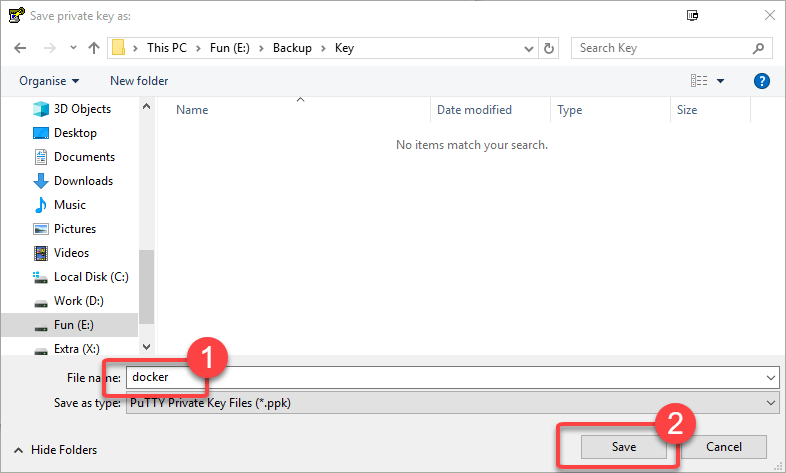This screenshot has width=786, height=473.
Task: Click the up one level arrow
Action: tap(94, 48)
